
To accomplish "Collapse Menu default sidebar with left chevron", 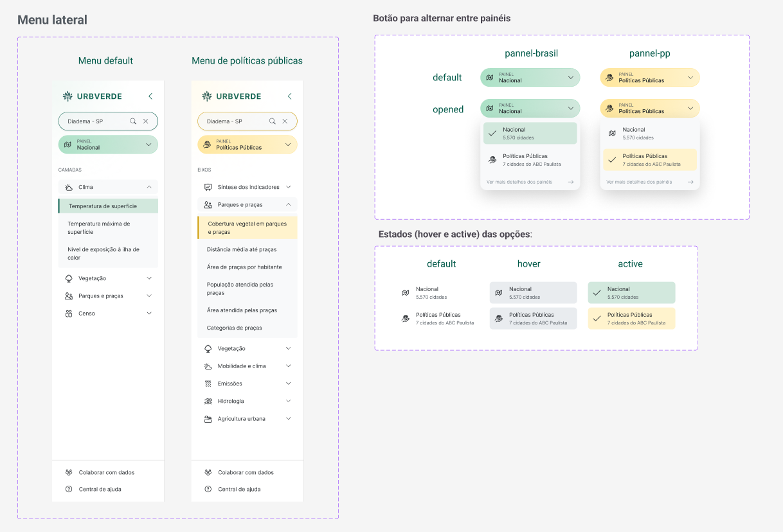I will pos(150,96).
